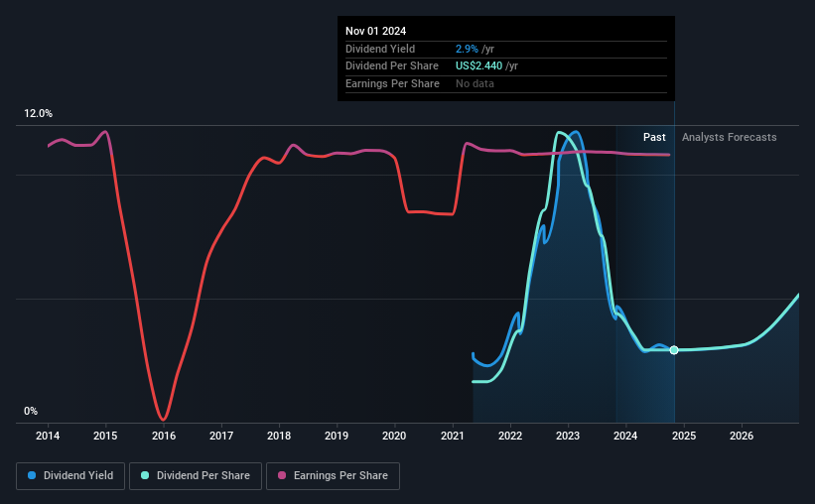Click the 2014 x-axis label
Image resolution: width=815 pixels, height=504 pixels.
point(48,436)
